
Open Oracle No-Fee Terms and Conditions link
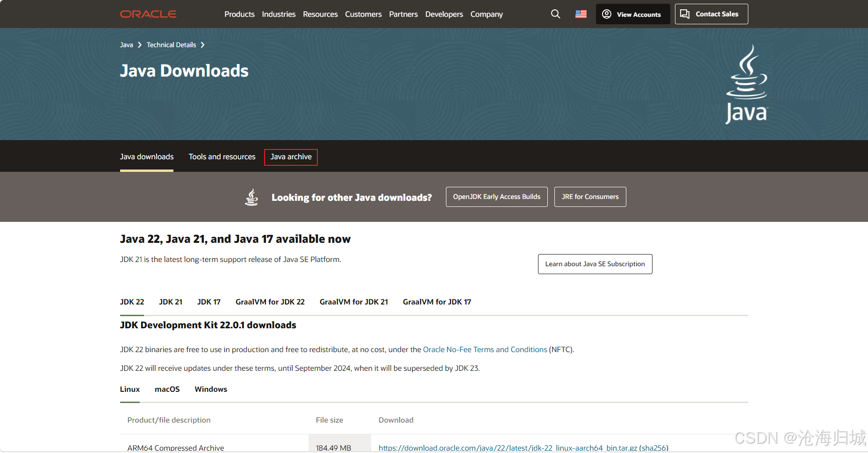coord(485,350)
